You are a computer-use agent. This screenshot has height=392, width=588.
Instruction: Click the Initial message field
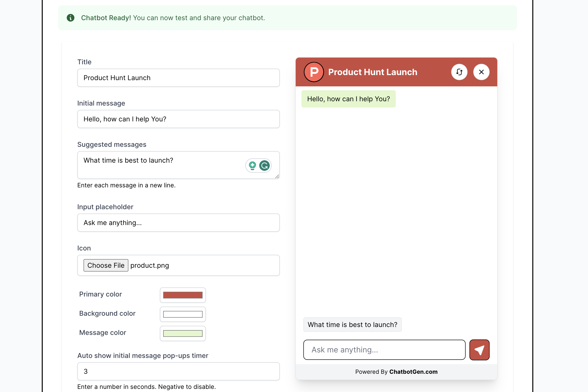tap(178, 119)
